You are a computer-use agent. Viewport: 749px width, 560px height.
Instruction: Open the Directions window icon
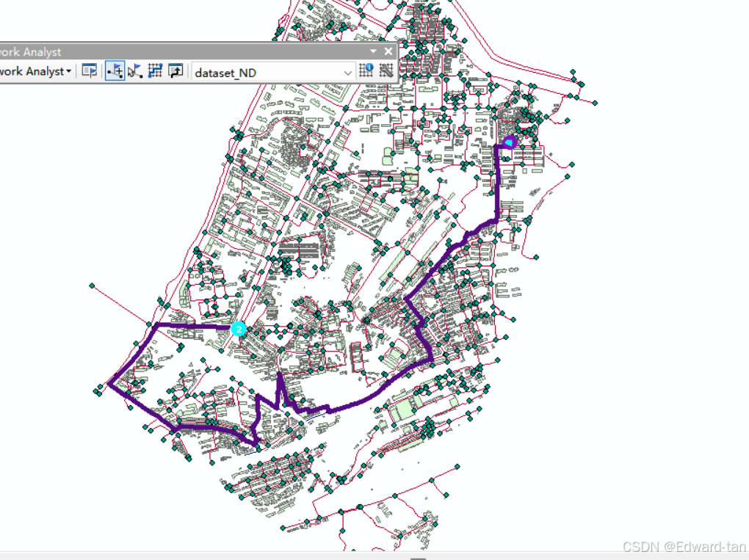click(176, 72)
